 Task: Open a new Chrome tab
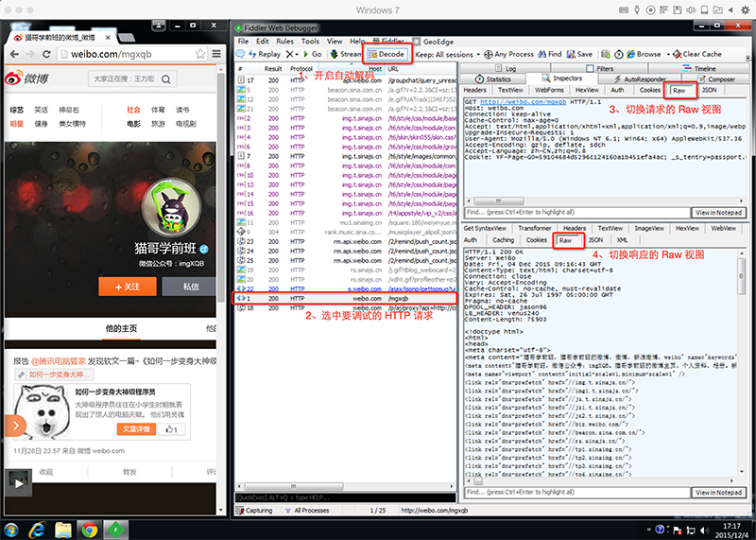(x=127, y=38)
